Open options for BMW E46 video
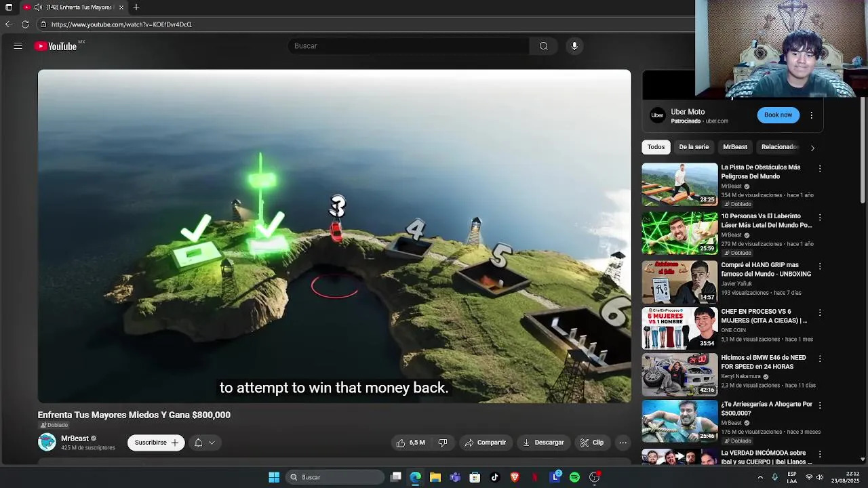 click(820, 359)
